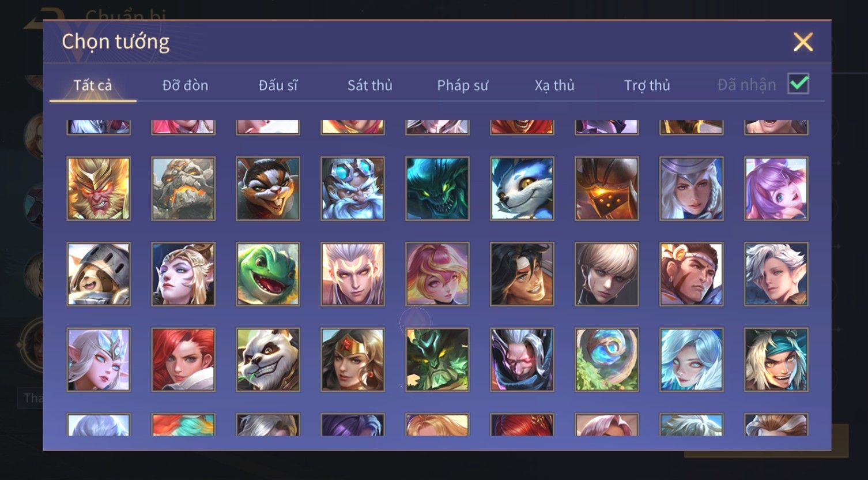The image size is (868, 480).
Task: Pick the purple-haired girl hero portrait
Action: pos(776,189)
